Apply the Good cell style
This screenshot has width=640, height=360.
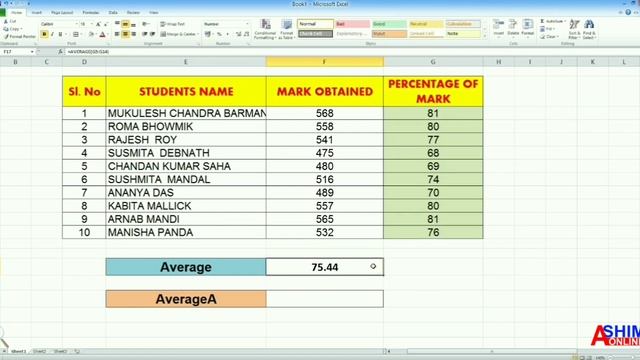click(389, 24)
